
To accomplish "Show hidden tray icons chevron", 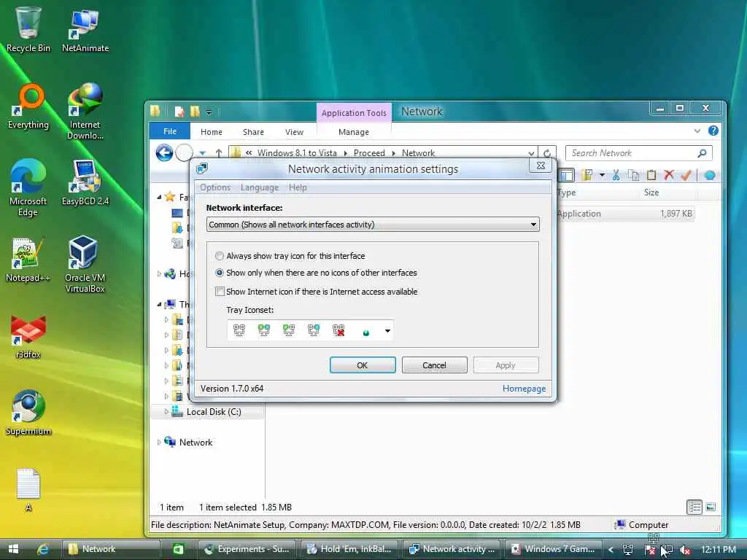I will 611,550.
